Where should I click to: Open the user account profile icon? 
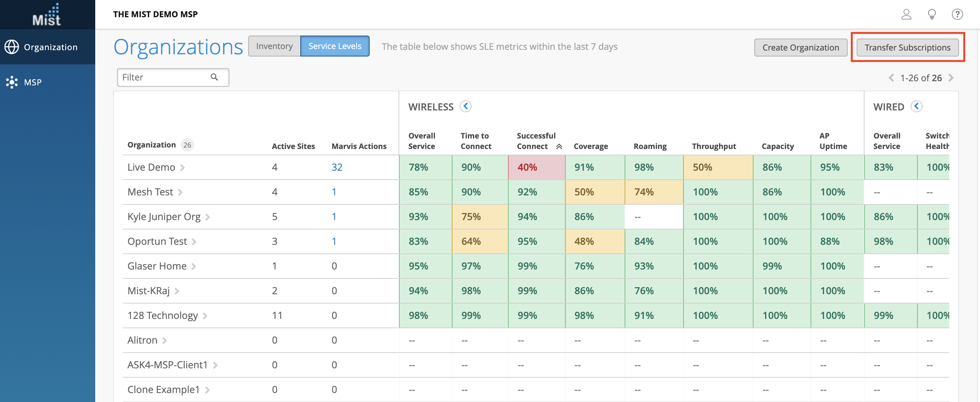pos(906,15)
